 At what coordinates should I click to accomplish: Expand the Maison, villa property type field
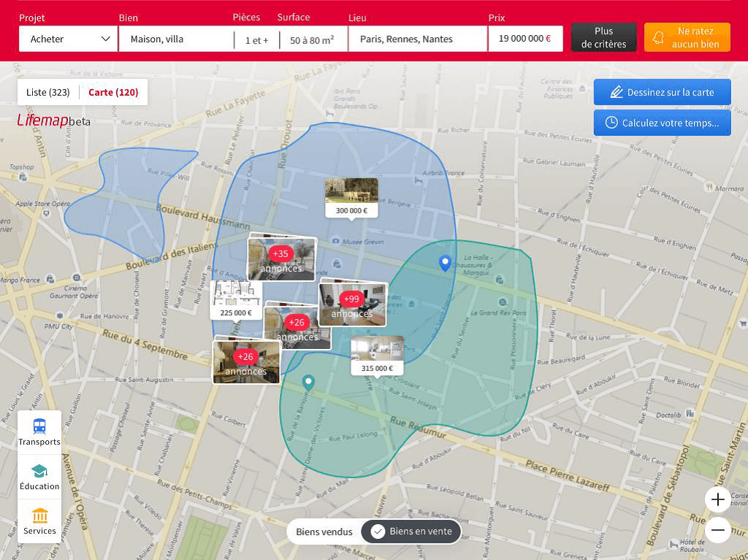pyautogui.click(x=175, y=39)
